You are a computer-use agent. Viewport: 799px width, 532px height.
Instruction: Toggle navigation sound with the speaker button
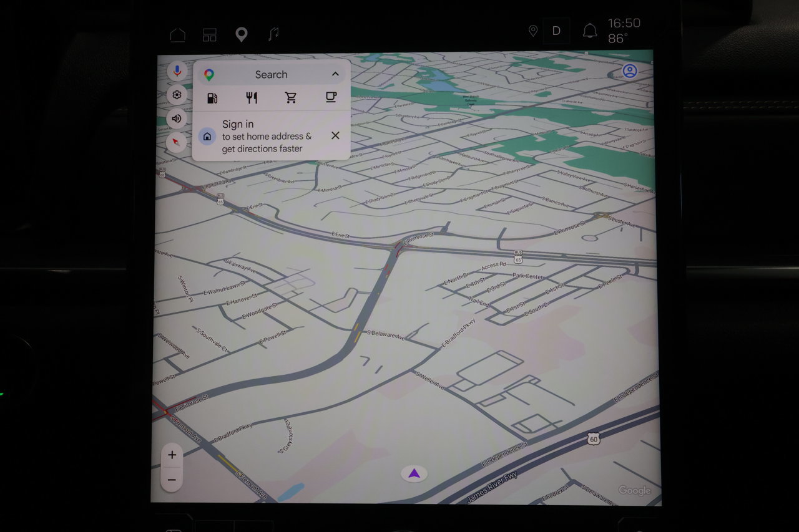click(177, 118)
